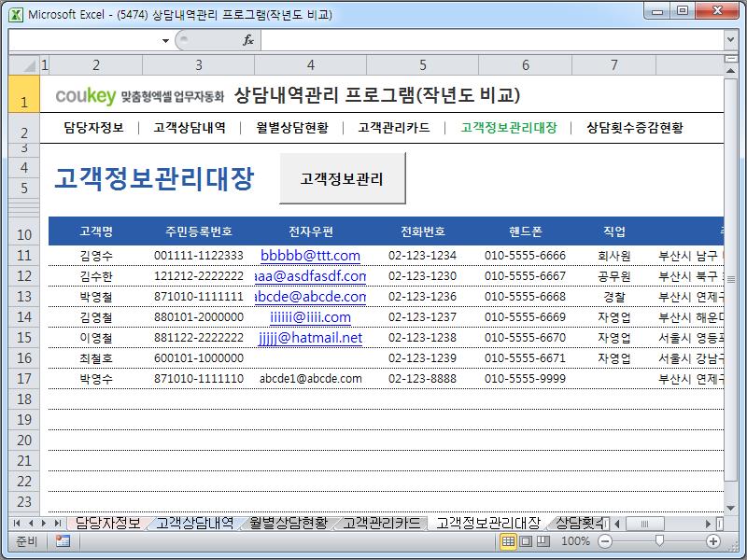Click the Excel application icon in title bar
747x560 pixels.
[x=16, y=14]
